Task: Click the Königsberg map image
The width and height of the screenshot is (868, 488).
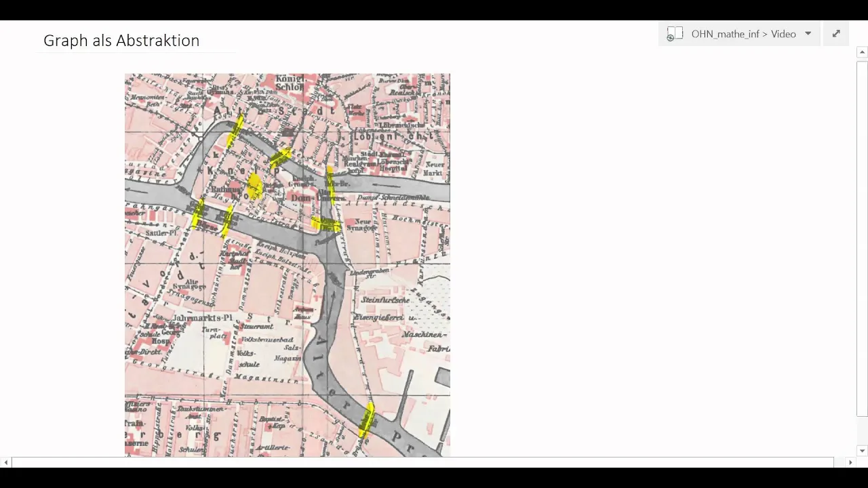Action: [288, 265]
